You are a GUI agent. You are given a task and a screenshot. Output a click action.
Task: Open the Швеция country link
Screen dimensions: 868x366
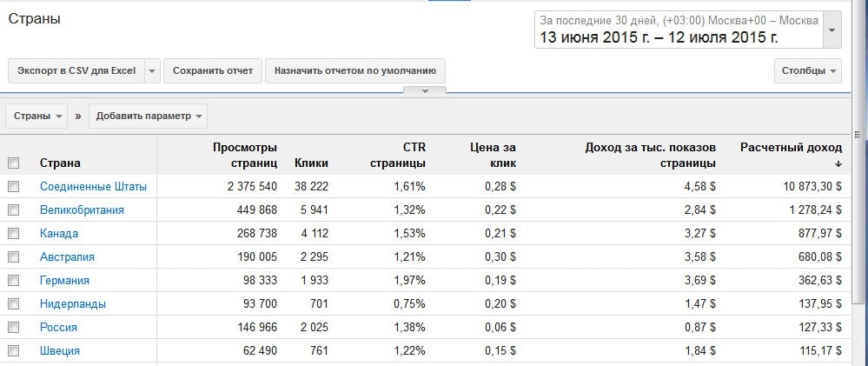[x=60, y=351]
